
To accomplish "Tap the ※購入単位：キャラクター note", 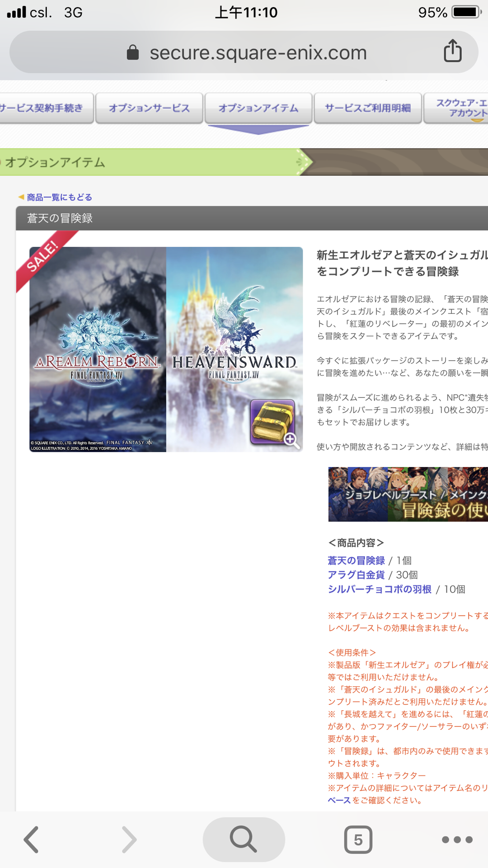I will point(376,776).
